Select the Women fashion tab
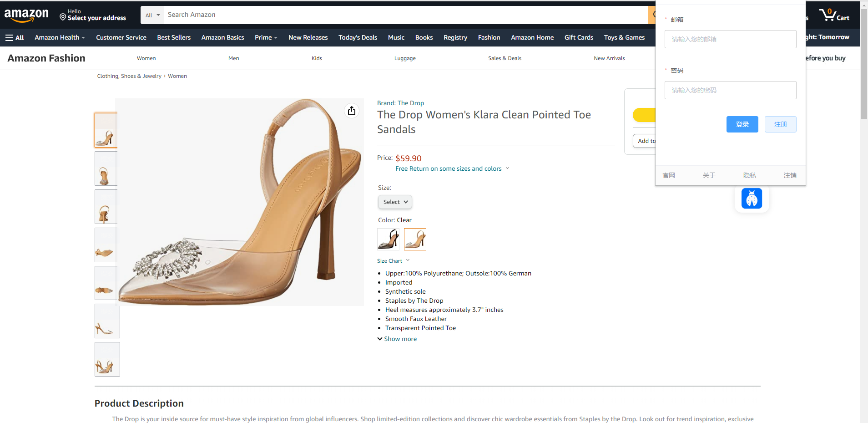The height and width of the screenshot is (423, 868). point(146,58)
